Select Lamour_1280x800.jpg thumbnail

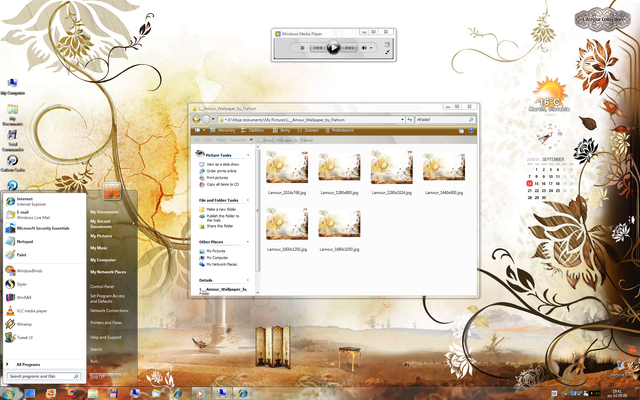(339, 167)
